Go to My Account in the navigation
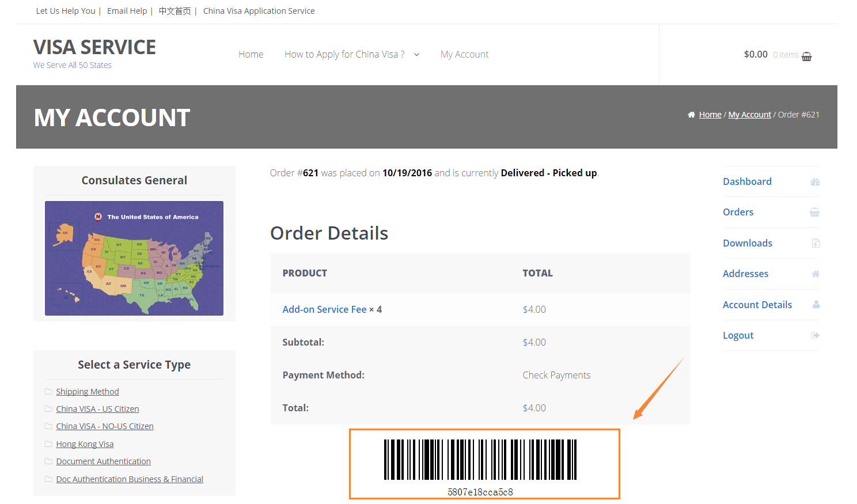The image size is (857, 504). click(464, 54)
